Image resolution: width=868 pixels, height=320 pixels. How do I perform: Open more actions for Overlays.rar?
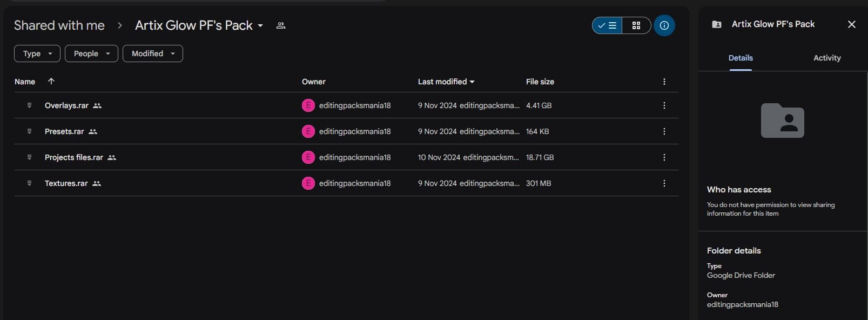(x=664, y=105)
